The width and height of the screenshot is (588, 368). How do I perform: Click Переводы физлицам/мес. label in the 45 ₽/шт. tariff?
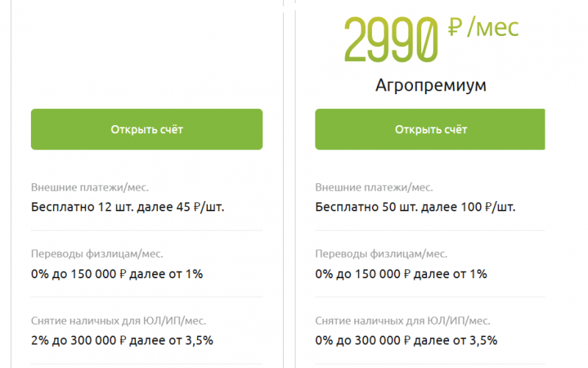pos(97,254)
